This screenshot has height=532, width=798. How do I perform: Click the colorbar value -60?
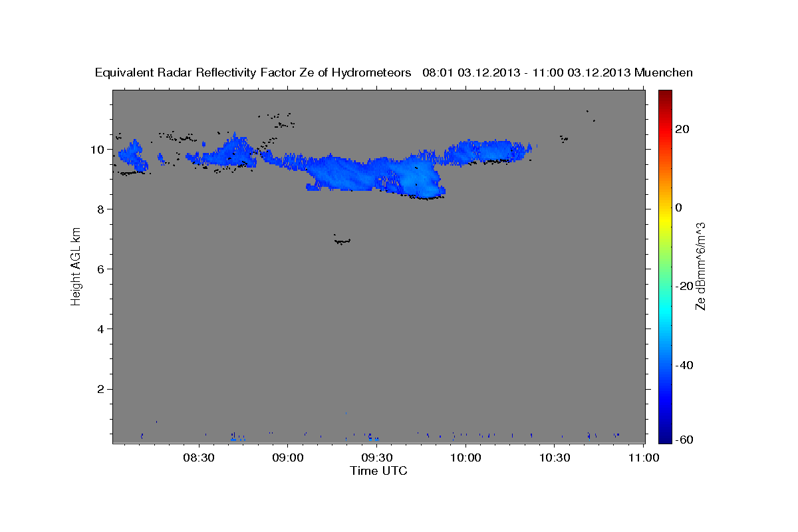click(685, 440)
